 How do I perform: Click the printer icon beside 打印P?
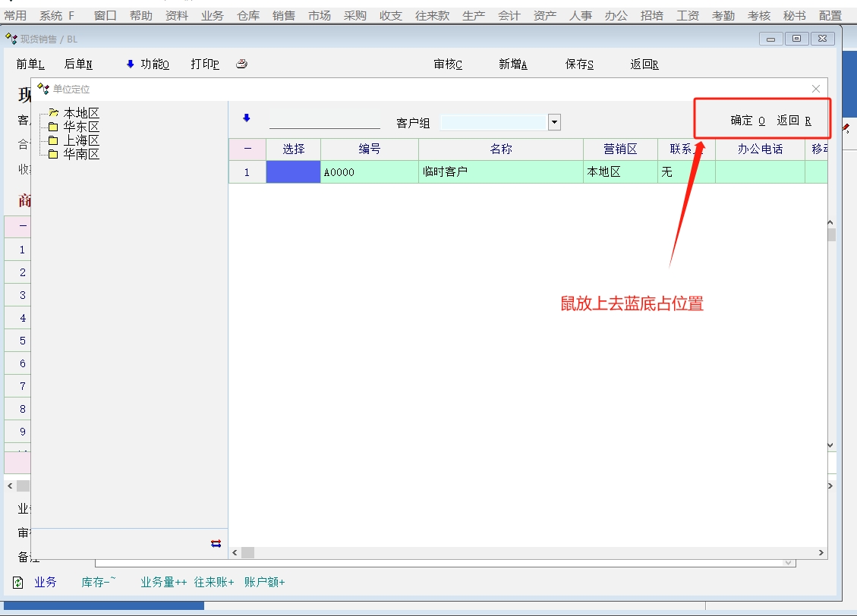(241, 64)
